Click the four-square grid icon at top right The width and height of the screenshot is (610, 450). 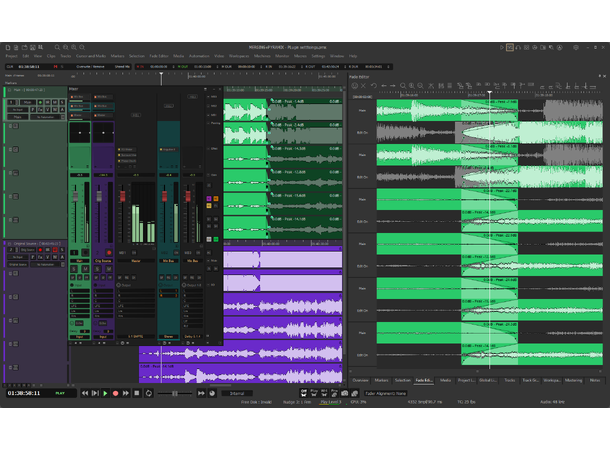(x=526, y=47)
